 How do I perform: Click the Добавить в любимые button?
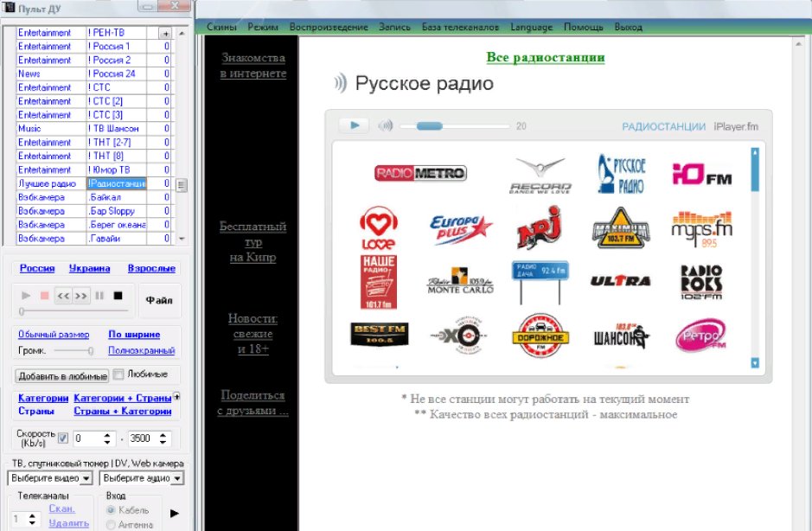[62, 376]
